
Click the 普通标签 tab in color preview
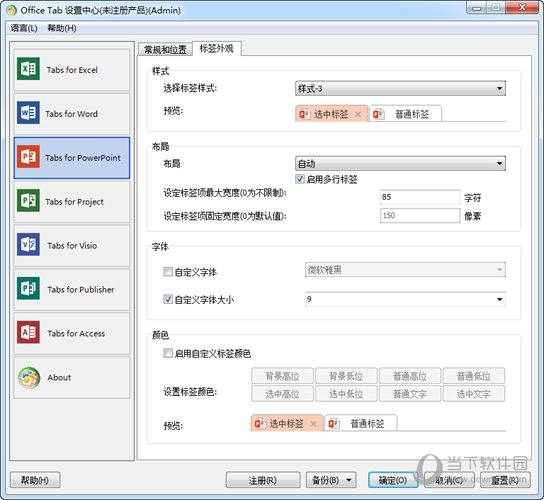tap(361, 423)
